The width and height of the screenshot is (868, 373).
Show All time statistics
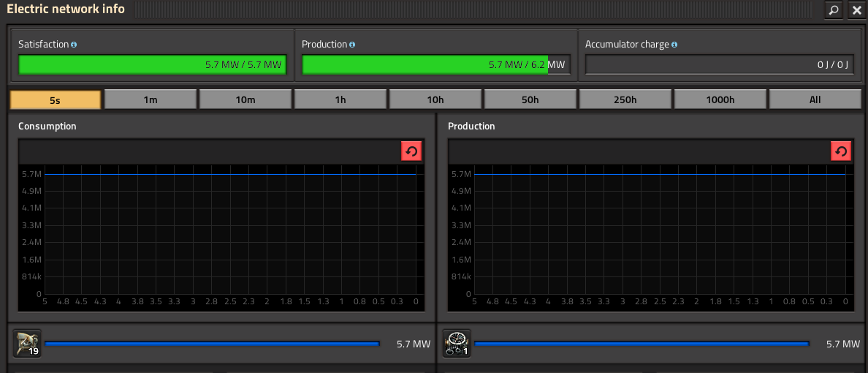click(x=815, y=99)
